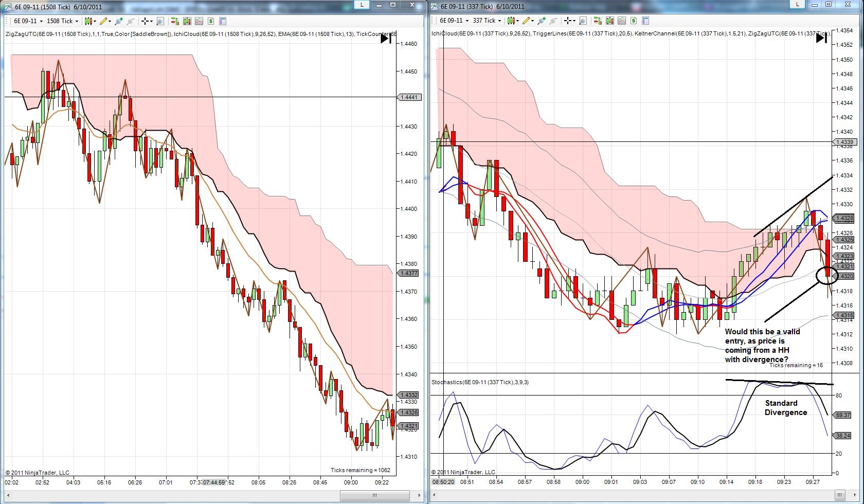Click the chart picture icon in the 1508 Tick window
Screen dimensions: 864x504
click(x=199, y=21)
